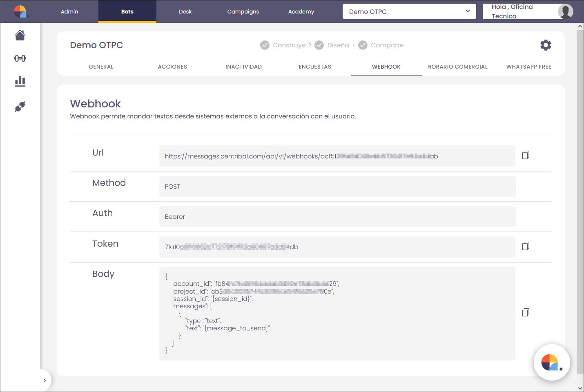Open the Campaigns menu item
Image resolution: width=584 pixels, height=392 pixels.
(243, 11)
